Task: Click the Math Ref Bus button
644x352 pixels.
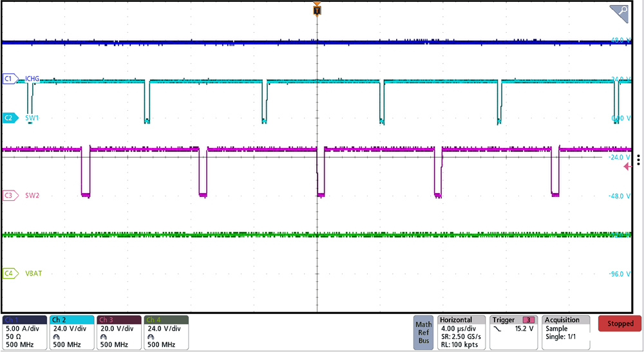Action: (424, 332)
